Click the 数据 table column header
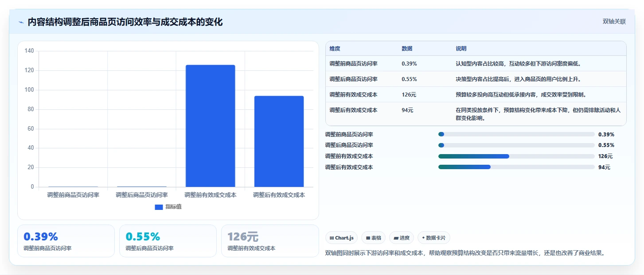Viewport: 644px width, 275px height. click(x=407, y=49)
